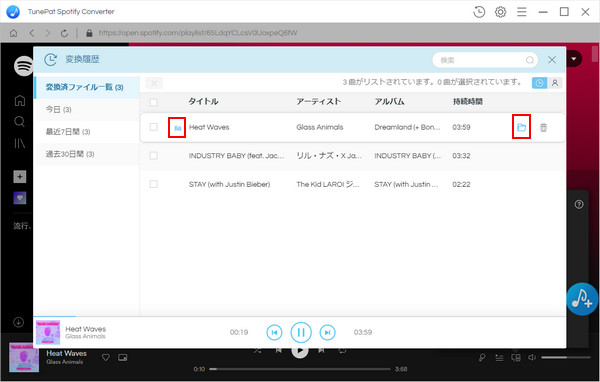Screen dimensions: 600x382
Task: Toggle picture-in-picture icon in Spotify bar
Action: pyautogui.click(x=122, y=358)
